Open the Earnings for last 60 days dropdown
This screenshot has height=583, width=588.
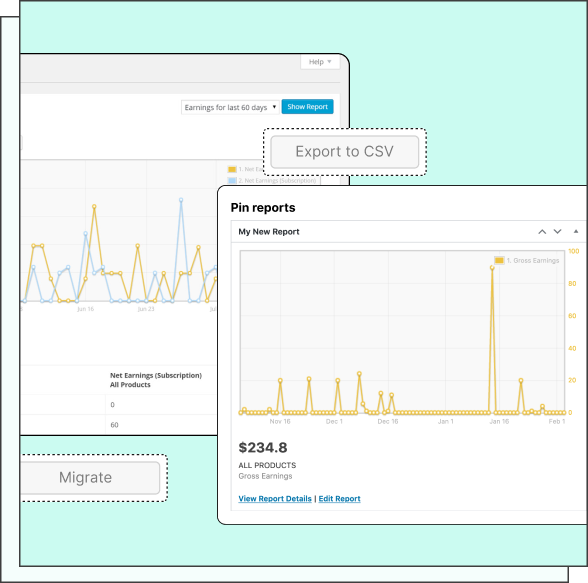[230, 107]
